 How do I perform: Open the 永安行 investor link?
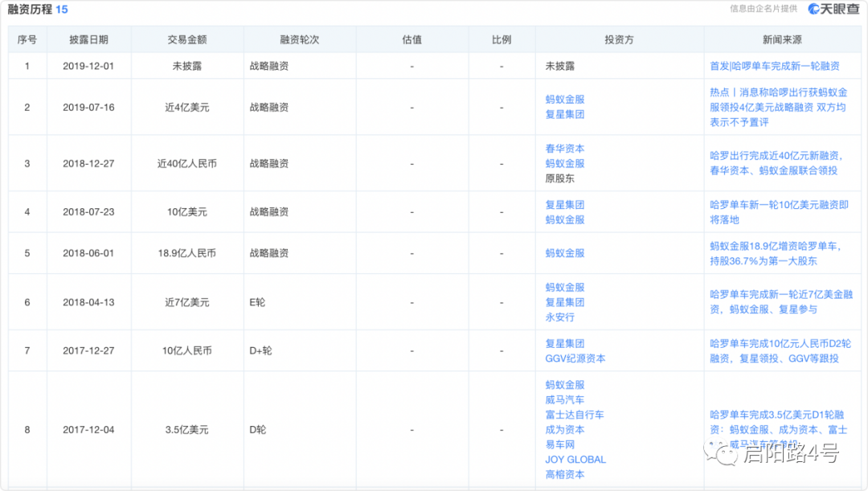(x=559, y=317)
